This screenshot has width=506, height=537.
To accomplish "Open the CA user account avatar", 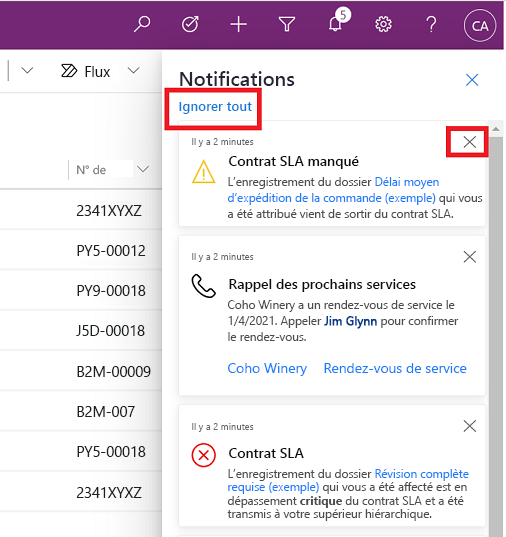I will [x=480, y=26].
